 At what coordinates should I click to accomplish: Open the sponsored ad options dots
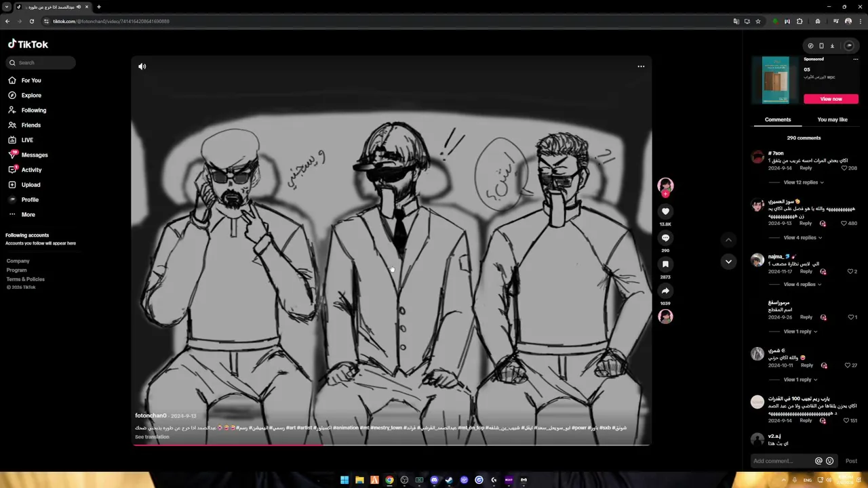click(855, 60)
